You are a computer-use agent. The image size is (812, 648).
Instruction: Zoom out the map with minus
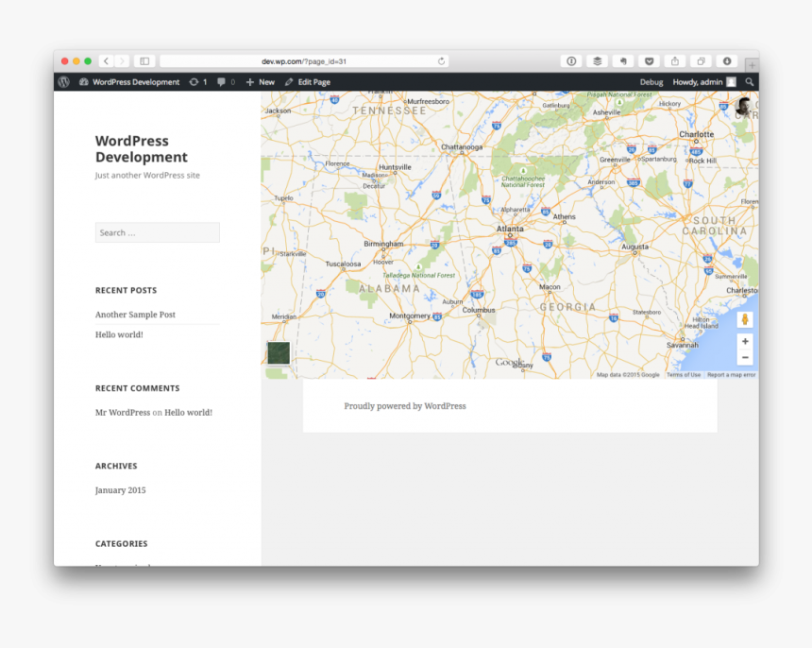tap(745, 357)
